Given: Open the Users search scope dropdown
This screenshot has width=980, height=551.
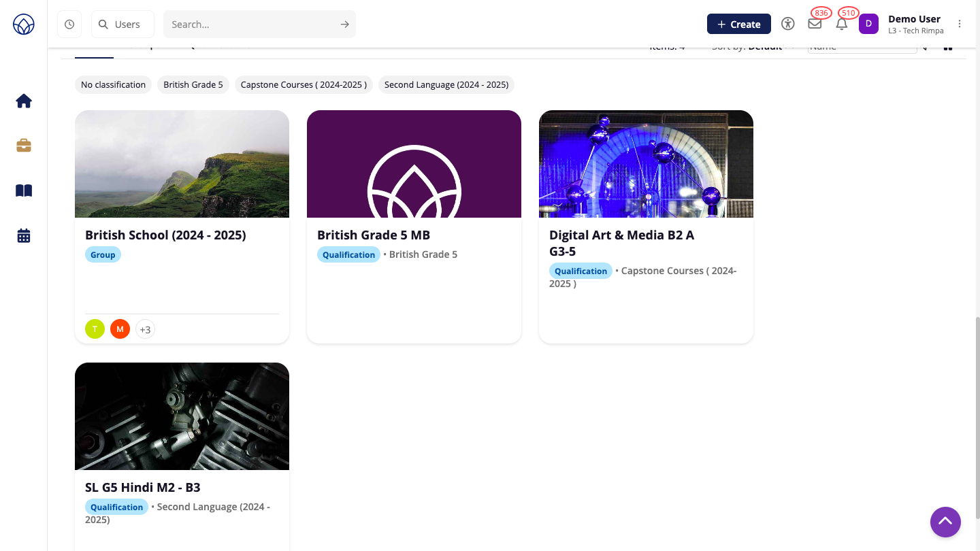Looking at the screenshot, I should (122, 24).
